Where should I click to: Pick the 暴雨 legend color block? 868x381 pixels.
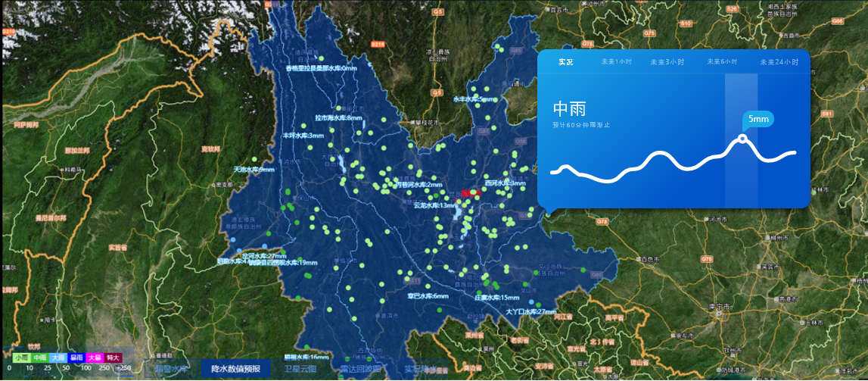(76, 357)
